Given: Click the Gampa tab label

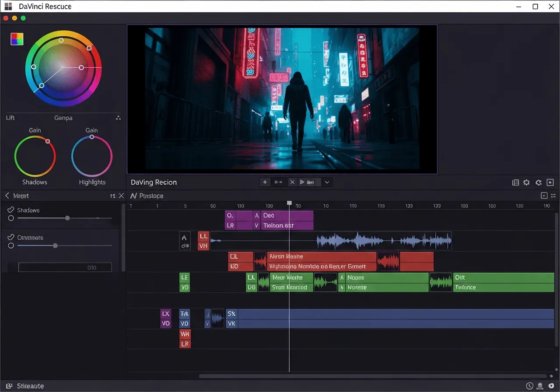Looking at the screenshot, I should click(63, 118).
